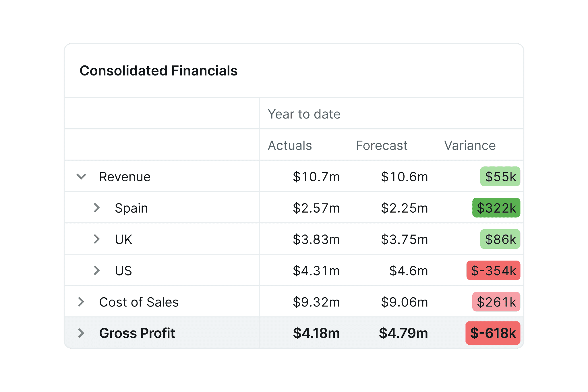Screen dimensions: 588x392
Task: Click US forecast value $4.6m
Action: 409,271
